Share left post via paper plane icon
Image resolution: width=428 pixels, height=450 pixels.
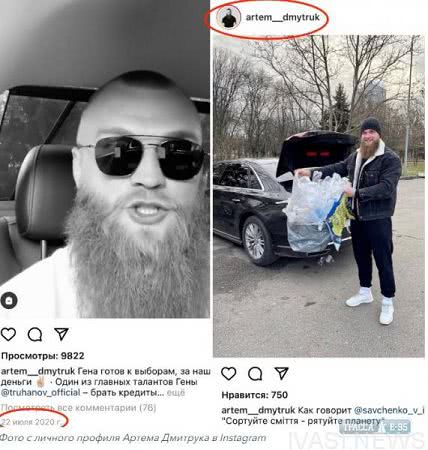[61, 334]
